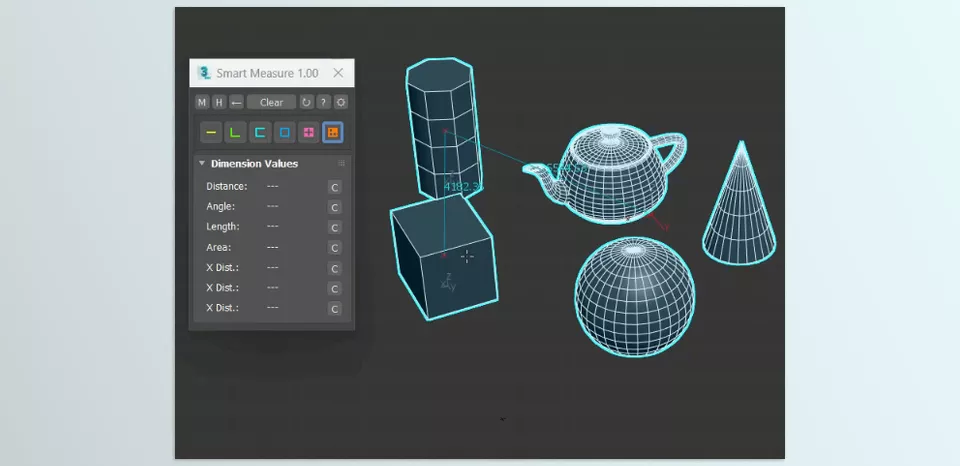Click the H button in Smart Measure
Screen dimensions: 960x466
219,102
